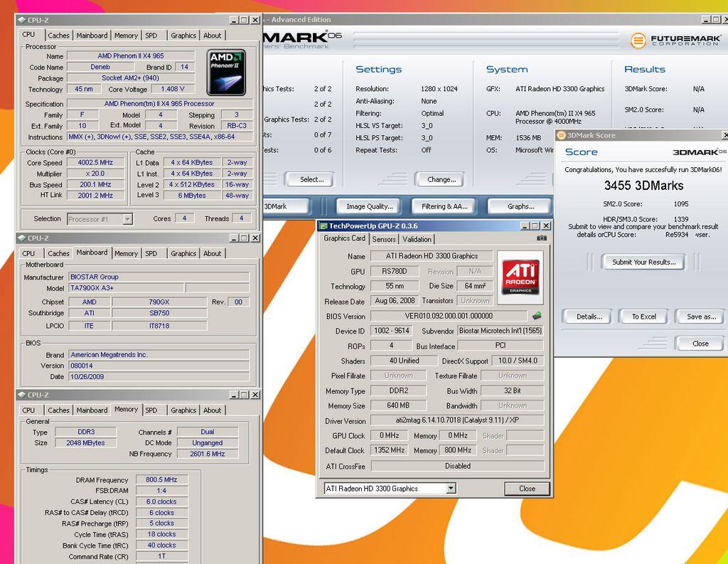This screenshot has width=728, height=564.
Task: Click the Futuremark Corporation logo
Action: click(x=675, y=41)
